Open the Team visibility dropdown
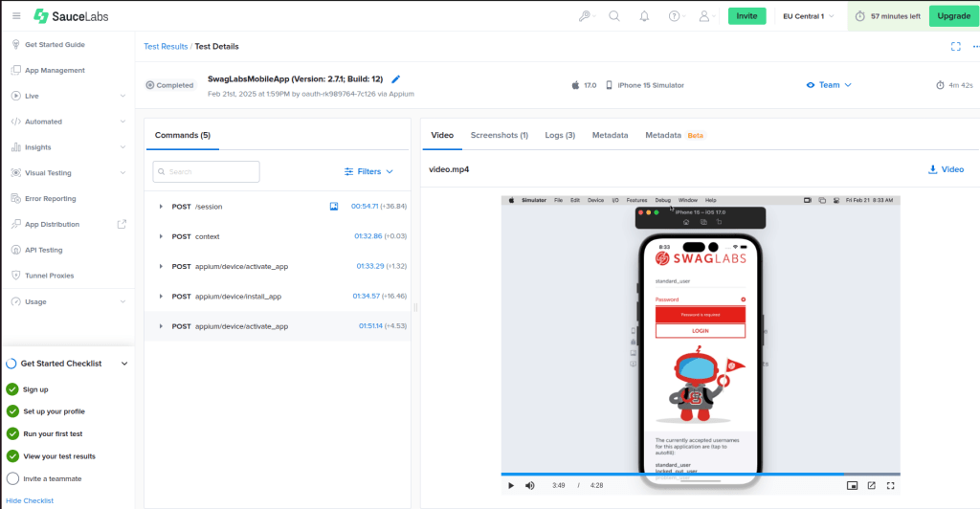The width and height of the screenshot is (980, 509). [829, 85]
